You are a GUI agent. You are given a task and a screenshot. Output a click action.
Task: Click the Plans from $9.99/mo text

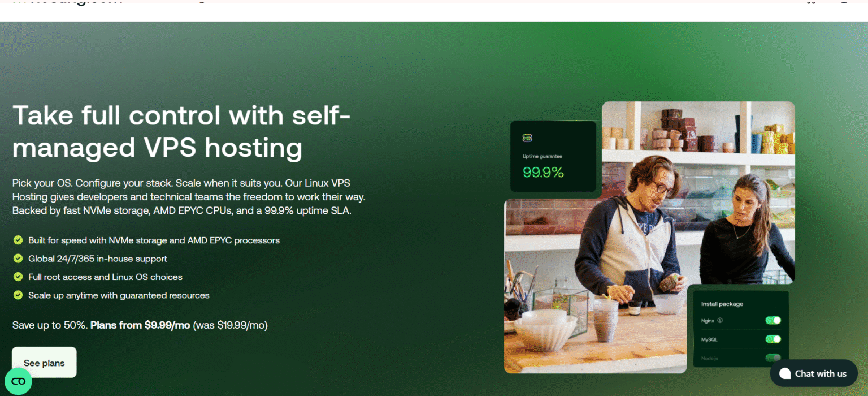[140, 325]
